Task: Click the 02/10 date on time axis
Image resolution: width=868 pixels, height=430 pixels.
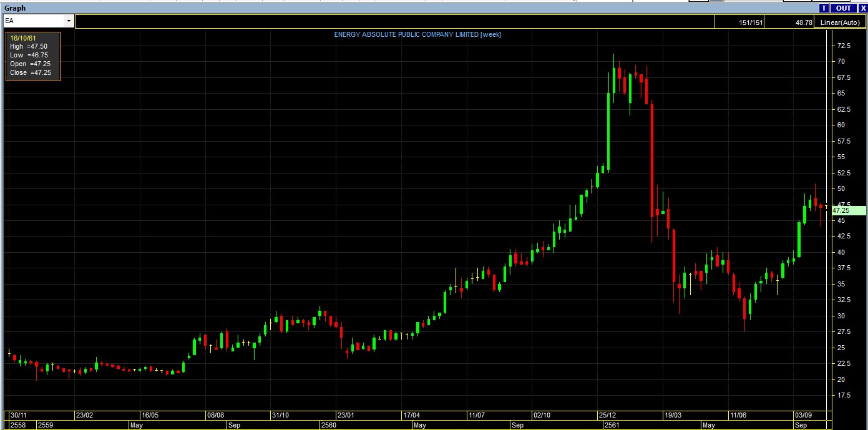Action: (542, 415)
